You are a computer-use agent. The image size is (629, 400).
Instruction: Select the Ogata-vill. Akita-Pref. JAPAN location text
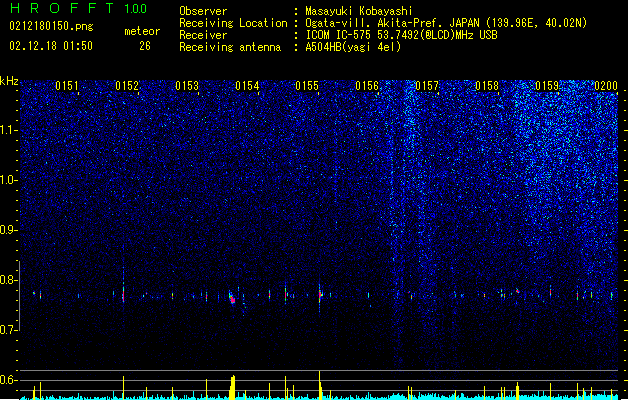[446, 23]
